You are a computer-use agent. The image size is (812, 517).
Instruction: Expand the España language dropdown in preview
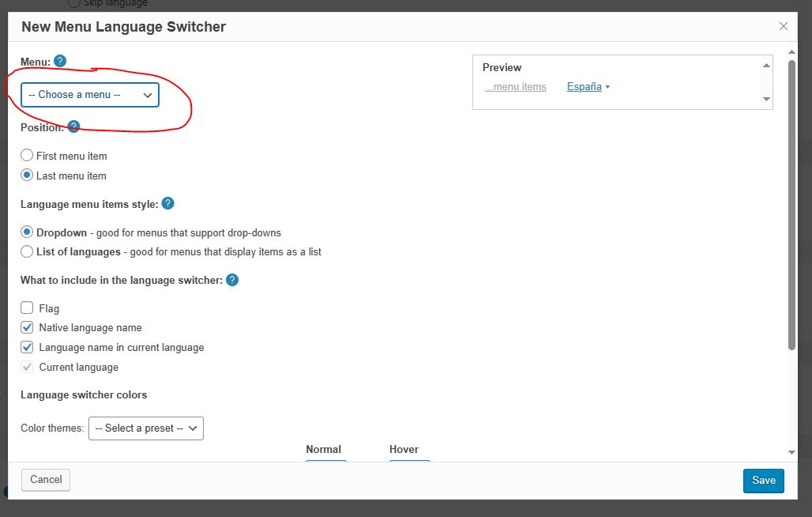coord(588,87)
